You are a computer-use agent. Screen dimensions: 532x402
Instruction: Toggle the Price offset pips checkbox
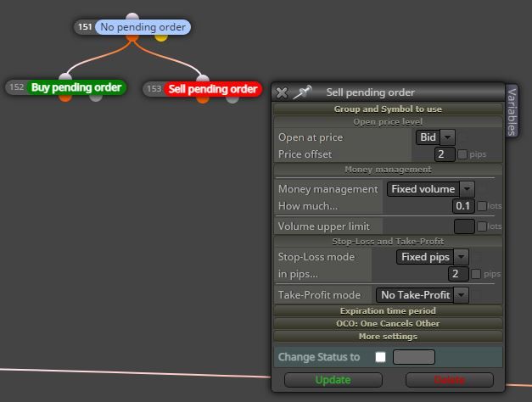click(462, 154)
